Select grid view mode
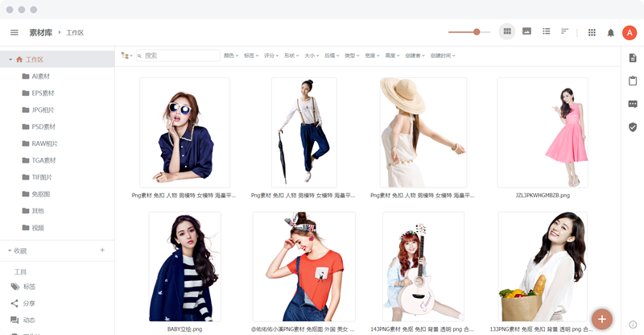This screenshot has width=644, height=335. 507,31
